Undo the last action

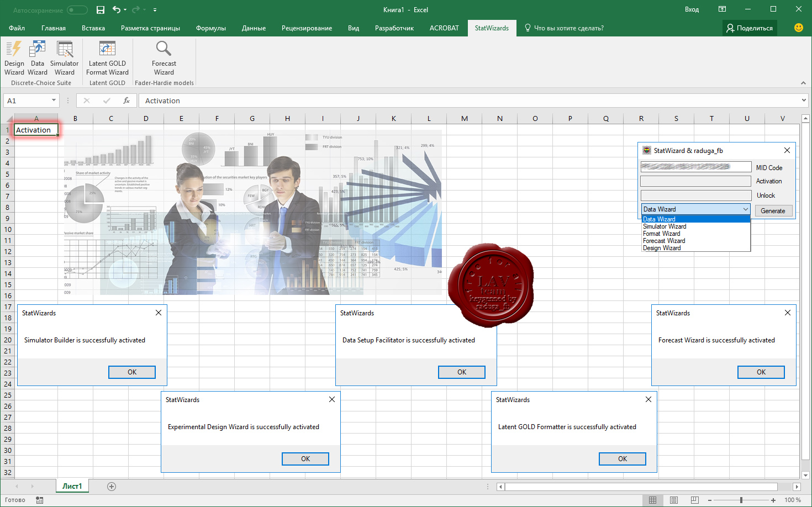pos(117,9)
